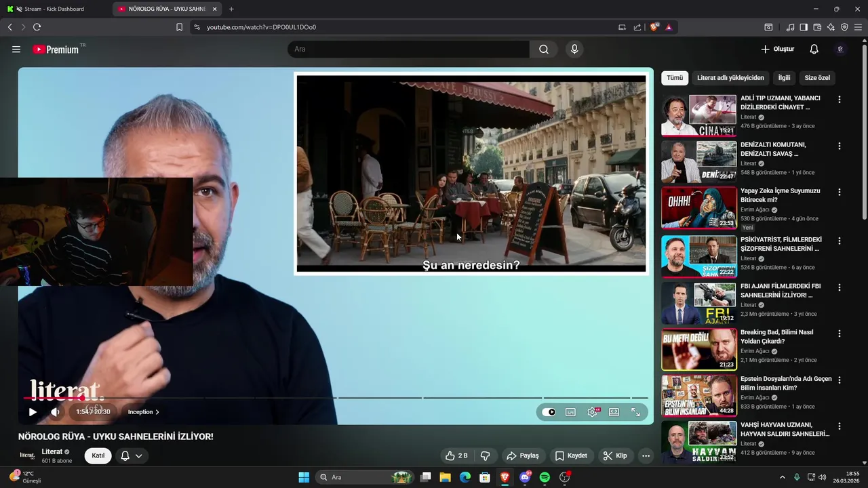Screen dimensions: 868x488
Task: Select the İlgili filter chip
Action: pyautogui.click(x=784, y=78)
